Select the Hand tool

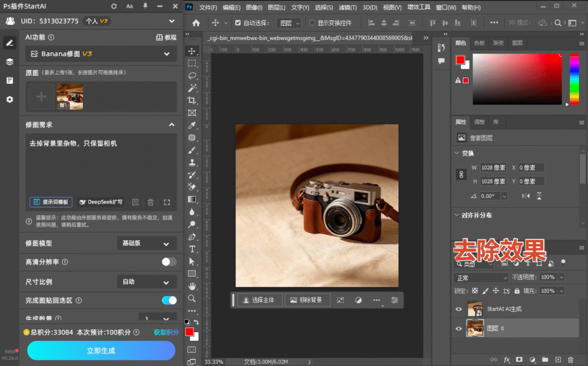[192, 286]
